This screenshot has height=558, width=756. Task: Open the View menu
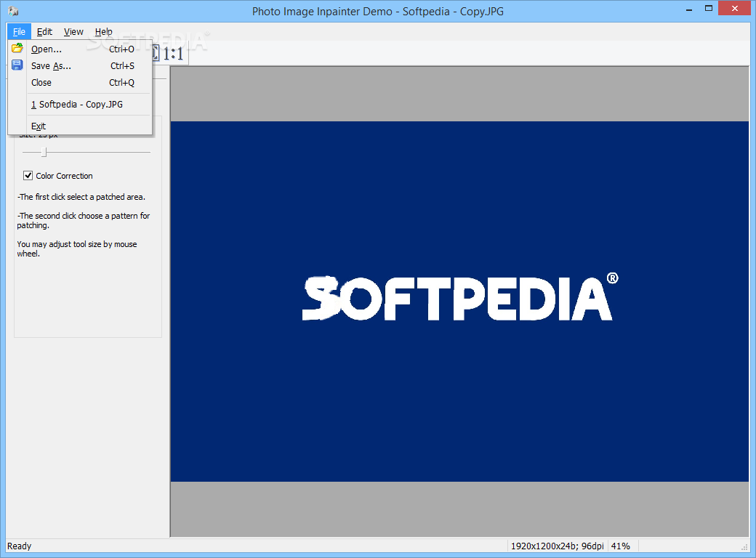pyautogui.click(x=73, y=32)
